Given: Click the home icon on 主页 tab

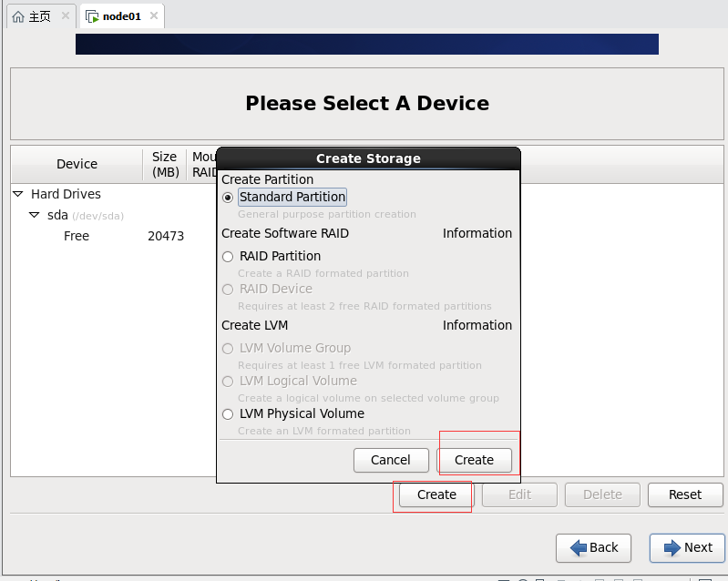Looking at the screenshot, I should (x=18, y=16).
